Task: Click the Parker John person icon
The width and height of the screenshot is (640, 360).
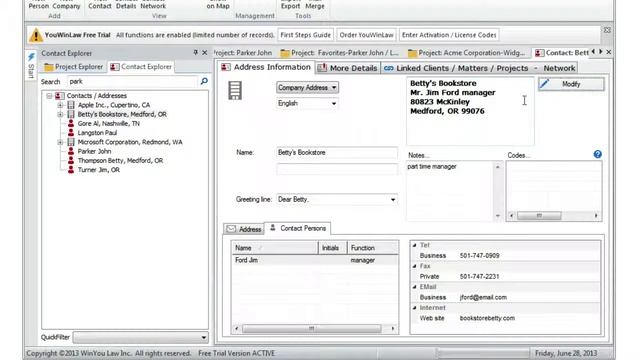Action: (71, 151)
